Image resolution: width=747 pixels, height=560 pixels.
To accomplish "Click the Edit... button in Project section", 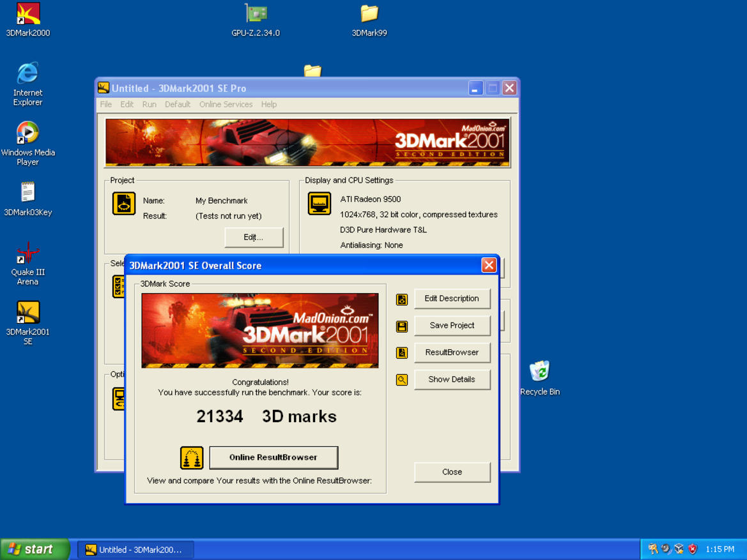I will 254,237.
